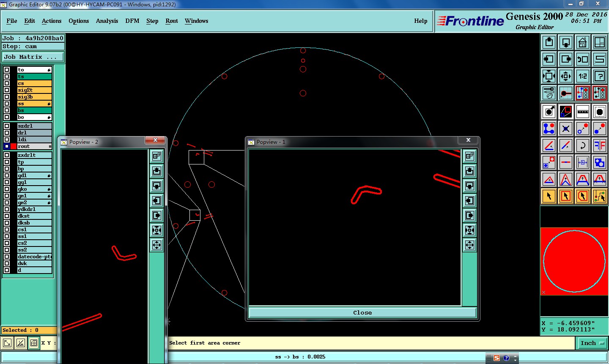
Task: Select the polygon-area select arrow tool
Action: click(x=583, y=196)
